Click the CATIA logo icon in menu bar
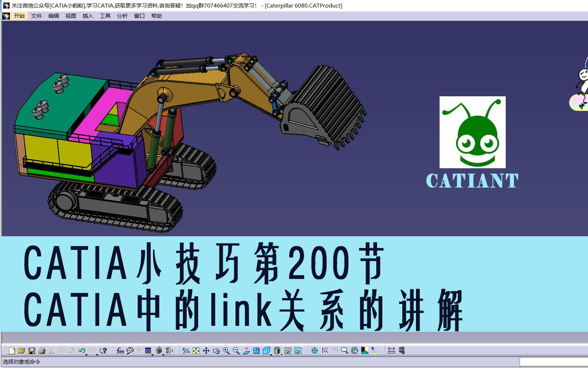Viewport: 588px width, 368px height. point(6,16)
